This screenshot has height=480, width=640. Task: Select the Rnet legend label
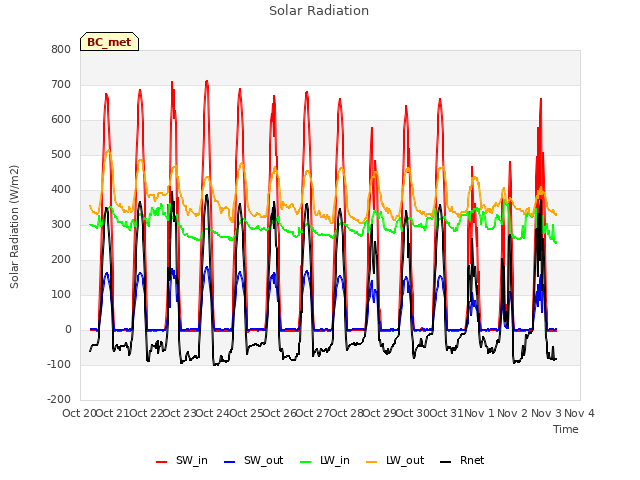coord(472,460)
